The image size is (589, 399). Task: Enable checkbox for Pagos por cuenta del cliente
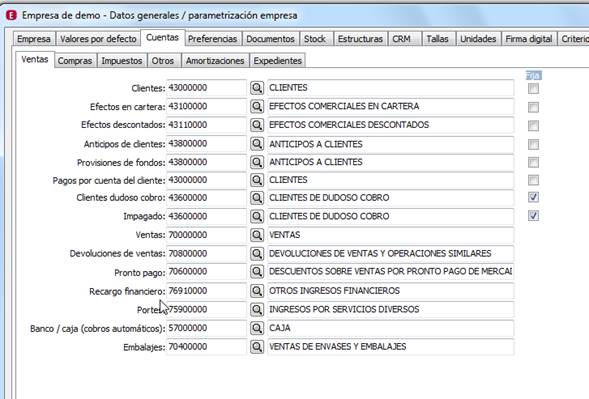[533, 180]
